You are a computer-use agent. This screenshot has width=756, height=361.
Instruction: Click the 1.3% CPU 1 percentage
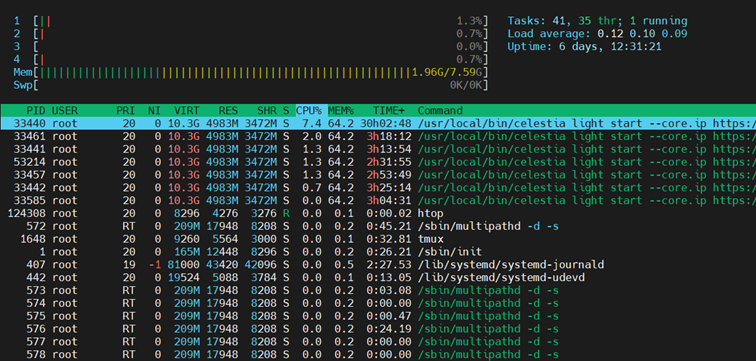(x=469, y=21)
